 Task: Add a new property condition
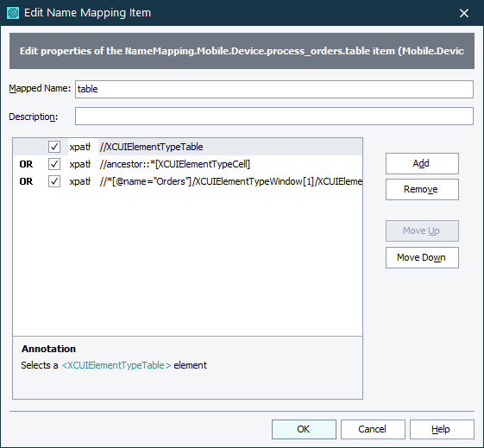click(422, 163)
